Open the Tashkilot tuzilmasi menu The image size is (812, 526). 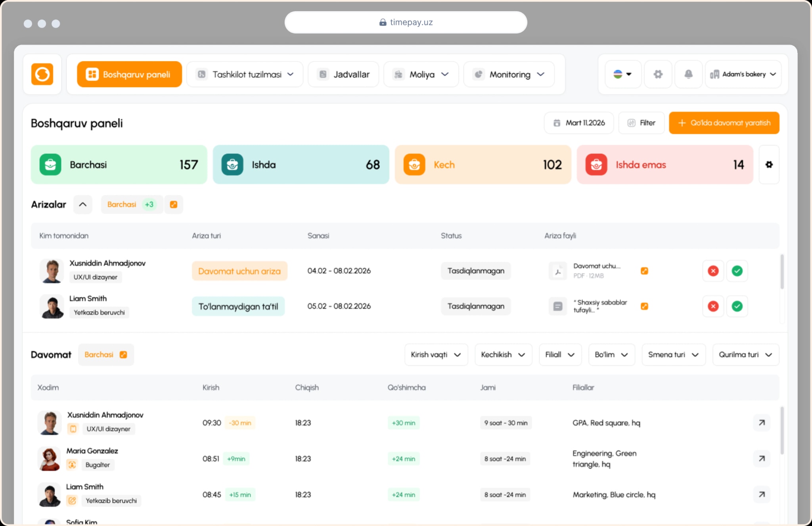point(245,74)
